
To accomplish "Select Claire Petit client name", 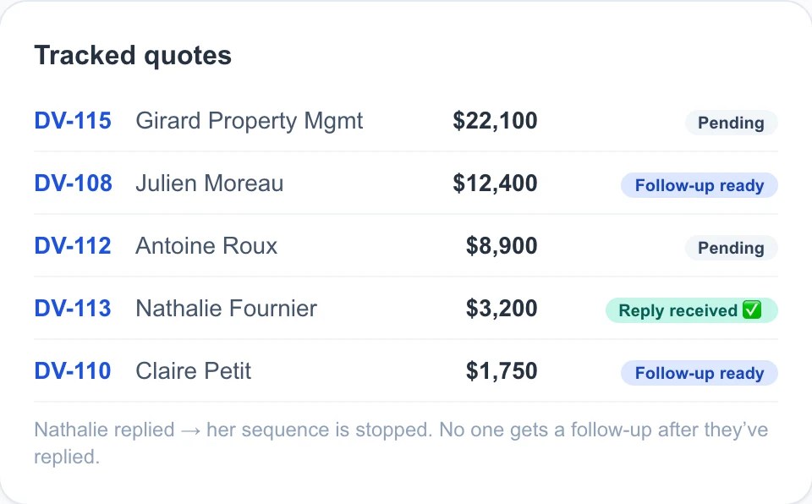I will (193, 371).
